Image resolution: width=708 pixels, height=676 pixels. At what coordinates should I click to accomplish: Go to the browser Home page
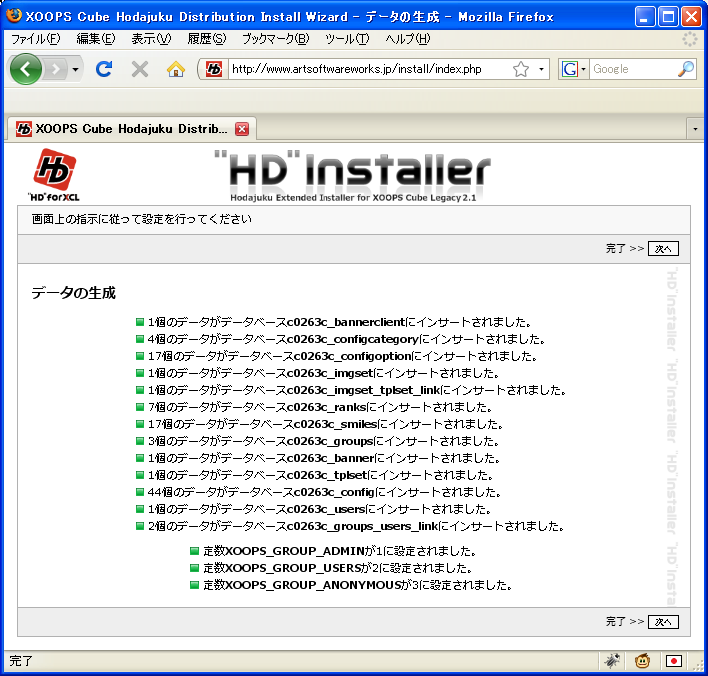176,69
